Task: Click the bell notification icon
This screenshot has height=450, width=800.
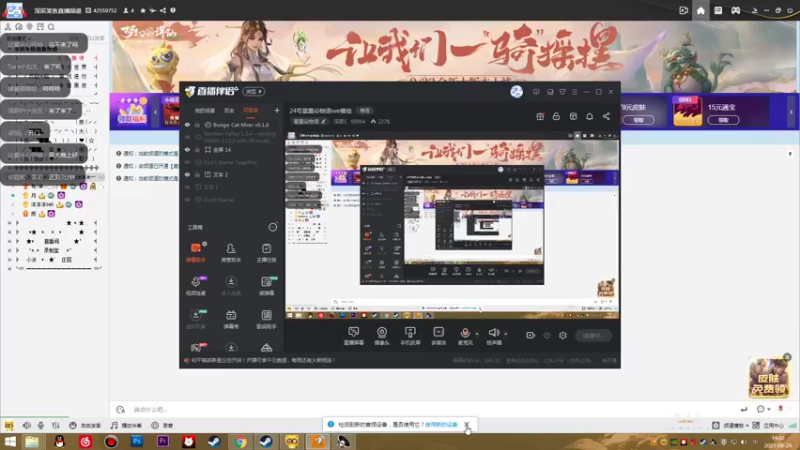Action: [589, 116]
